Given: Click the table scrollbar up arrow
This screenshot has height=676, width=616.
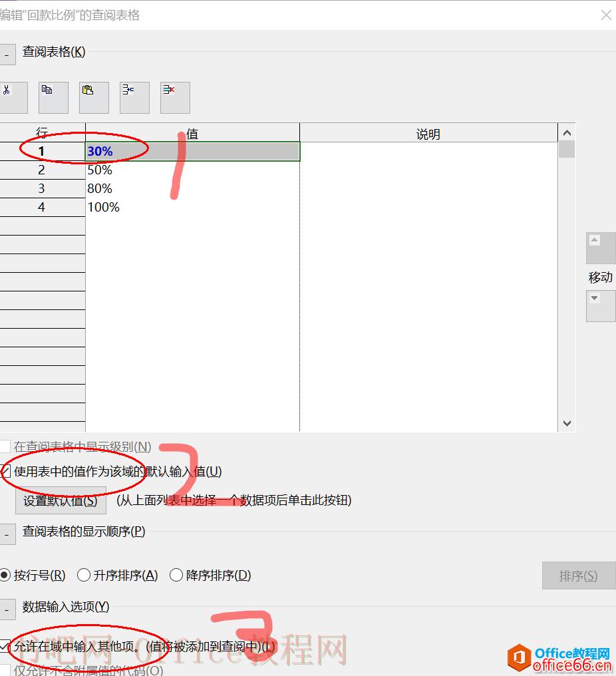Looking at the screenshot, I should click(x=567, y=133).
